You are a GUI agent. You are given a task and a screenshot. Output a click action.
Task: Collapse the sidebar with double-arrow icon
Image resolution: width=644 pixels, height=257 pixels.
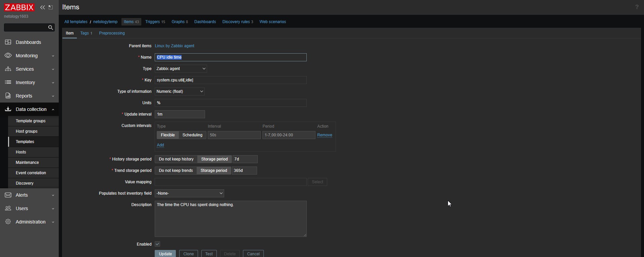[x=43, y=7]
